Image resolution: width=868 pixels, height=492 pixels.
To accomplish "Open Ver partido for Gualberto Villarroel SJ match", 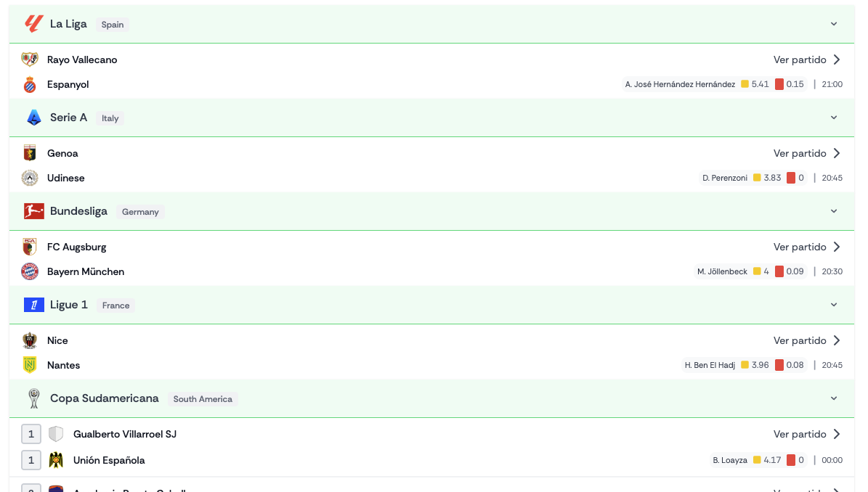I will pos(807,434).
